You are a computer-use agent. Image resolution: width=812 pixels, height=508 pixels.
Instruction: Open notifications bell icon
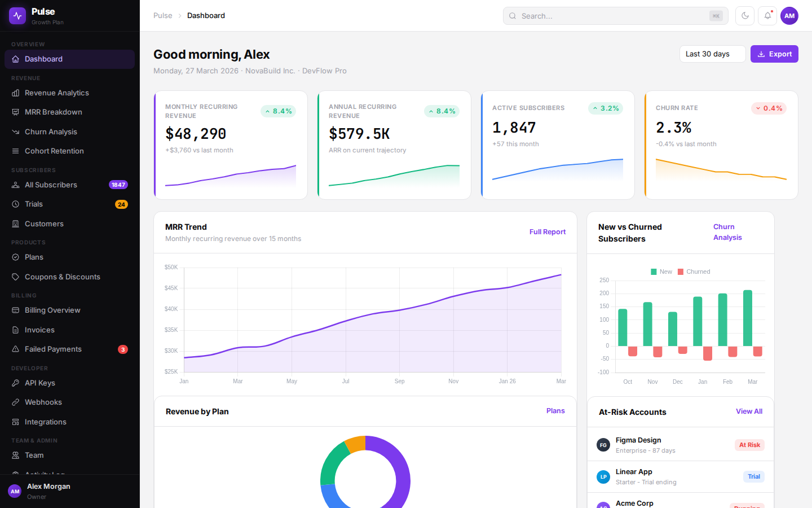tap(767, 16)
